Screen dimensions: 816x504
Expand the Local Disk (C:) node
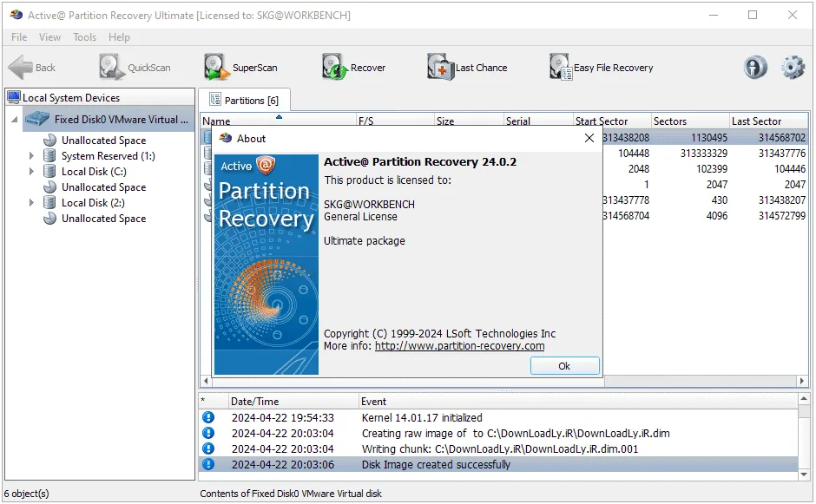(31, 172)
